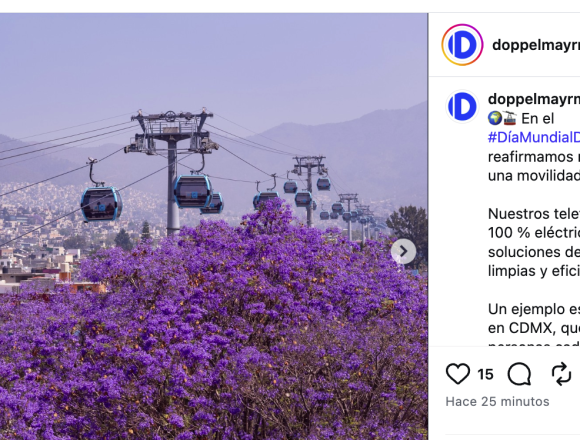Select caption text 'soluciones de'

tap(534, 252)
